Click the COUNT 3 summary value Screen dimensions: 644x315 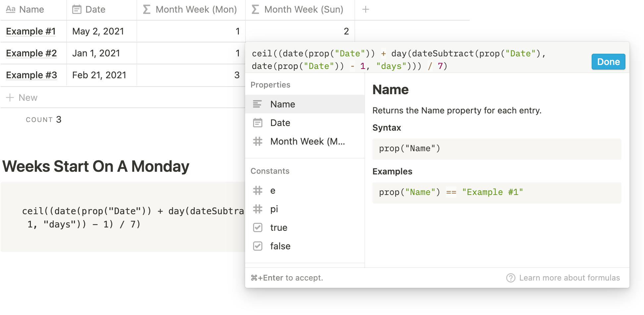click(43, 119)
